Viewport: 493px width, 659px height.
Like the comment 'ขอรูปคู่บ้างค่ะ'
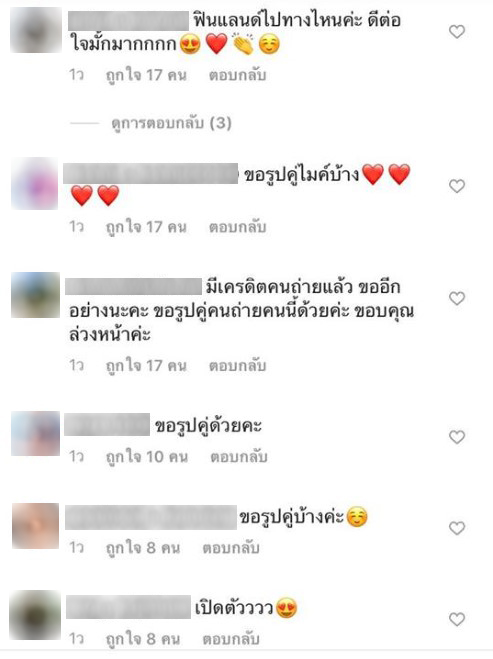457,528
